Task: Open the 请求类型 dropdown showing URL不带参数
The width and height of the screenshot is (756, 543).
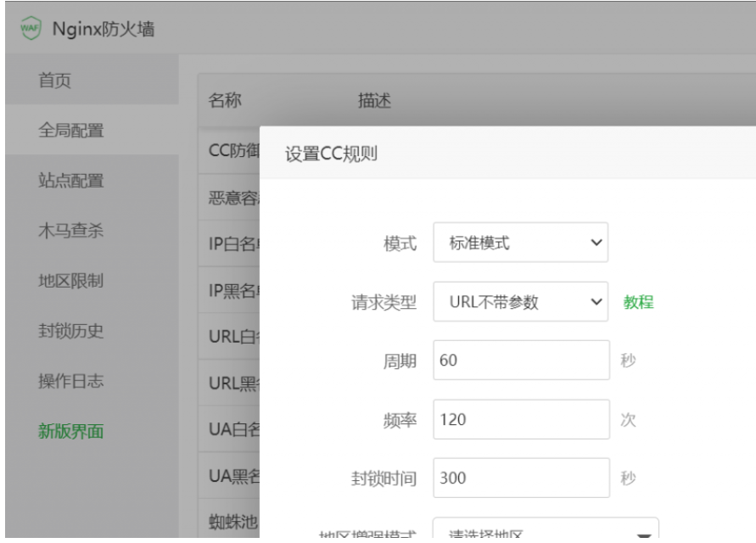Action: coord(520,302)
